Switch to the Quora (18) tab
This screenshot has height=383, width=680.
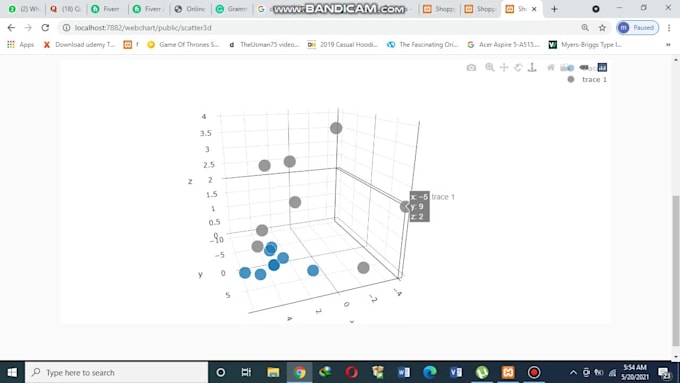65,9
